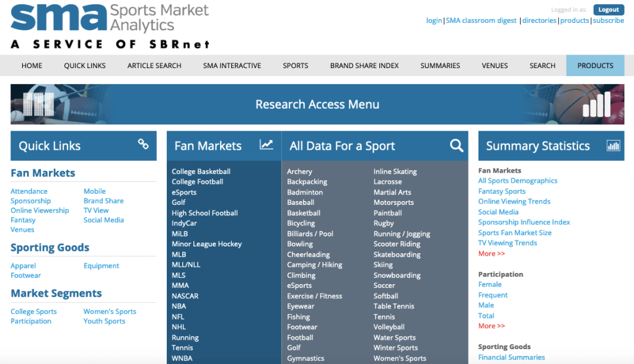Click the All Data magnifying glass icon
The height and width of the screenshot is (364, 634).
click(456, 145)
